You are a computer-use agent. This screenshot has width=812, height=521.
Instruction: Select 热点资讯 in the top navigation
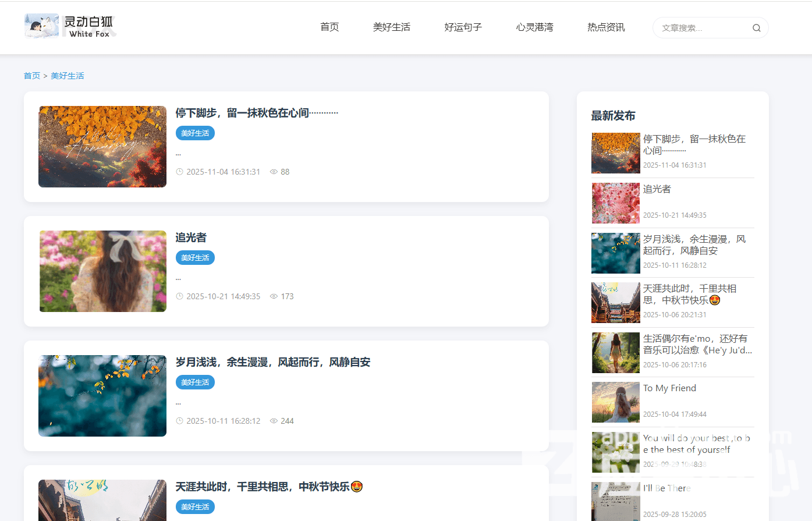(x=606, y=27)
